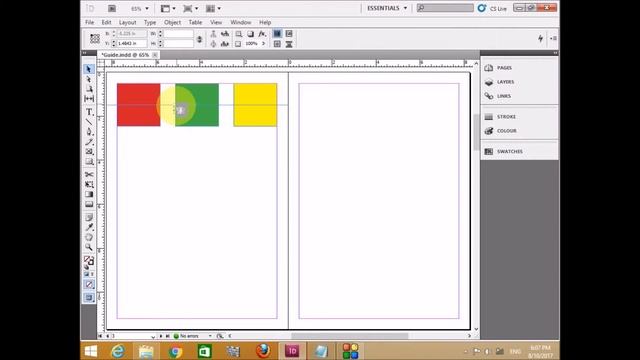This screenshot has width=640, height=360.
Task: Select the Scissors tool
Action: pos(89,175)
